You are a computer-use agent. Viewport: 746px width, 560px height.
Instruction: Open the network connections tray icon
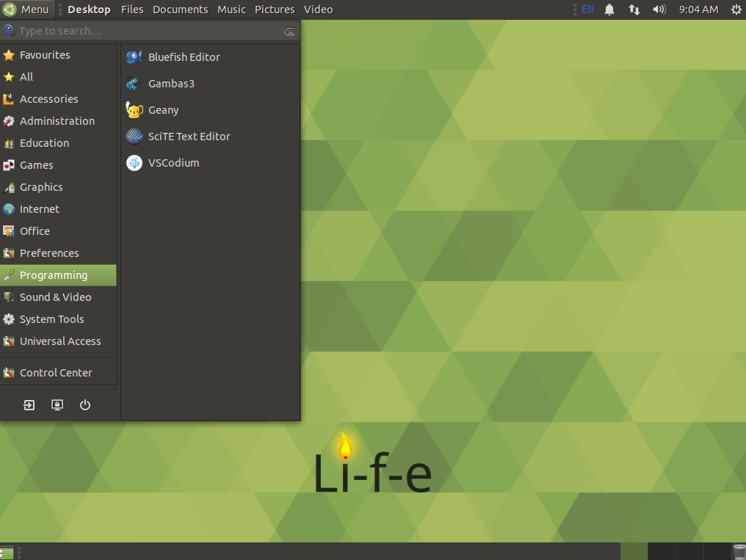[x=634, y=10]
